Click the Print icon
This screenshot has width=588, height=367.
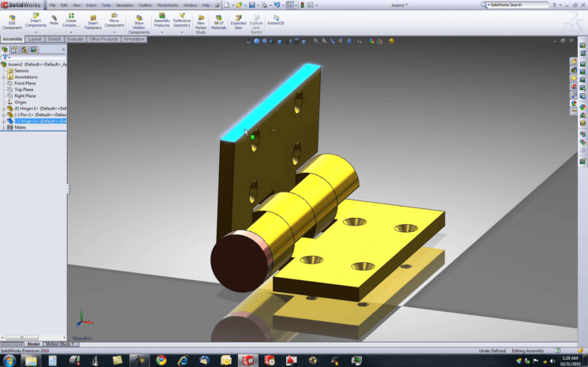click(x=264, y=5)
